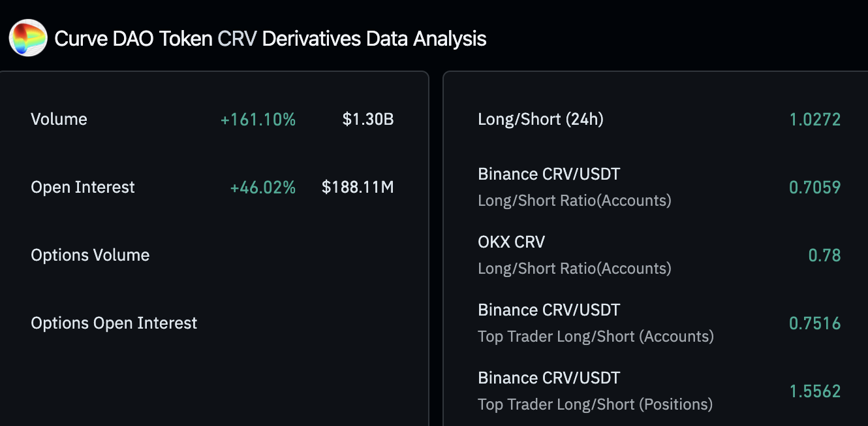Click the 0.7516 top trader value
The width and height of the screenshot is (868, 426).
[814, 323]
